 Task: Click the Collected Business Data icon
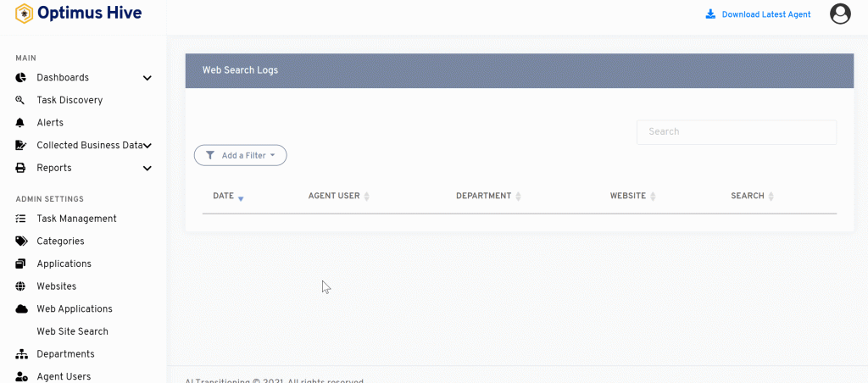(20, 146)
